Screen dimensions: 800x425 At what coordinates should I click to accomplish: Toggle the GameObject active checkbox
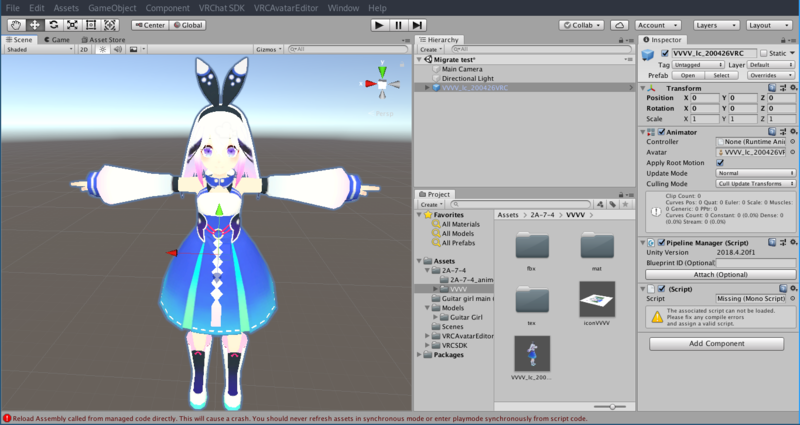point(664,53)
